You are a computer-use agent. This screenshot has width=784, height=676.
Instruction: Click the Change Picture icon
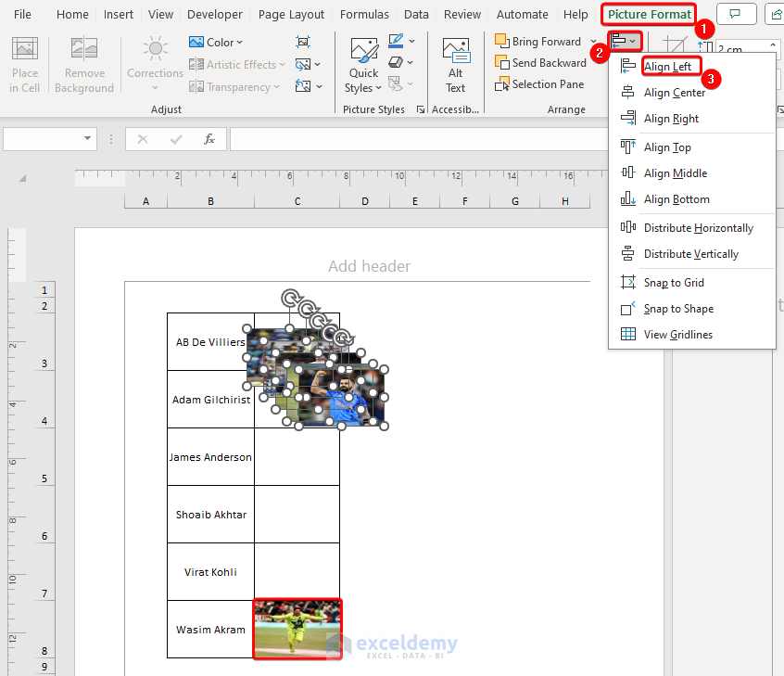[303, 65]
